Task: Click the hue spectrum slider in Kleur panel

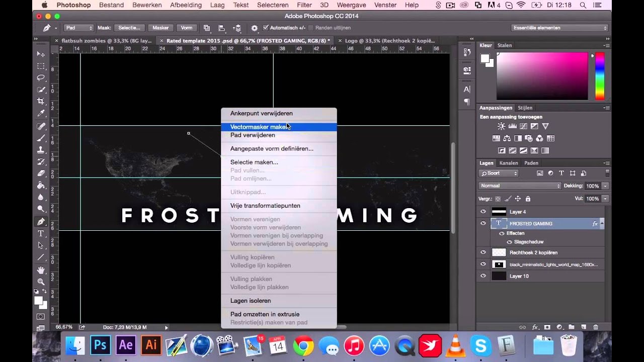Action: [600, 76]
